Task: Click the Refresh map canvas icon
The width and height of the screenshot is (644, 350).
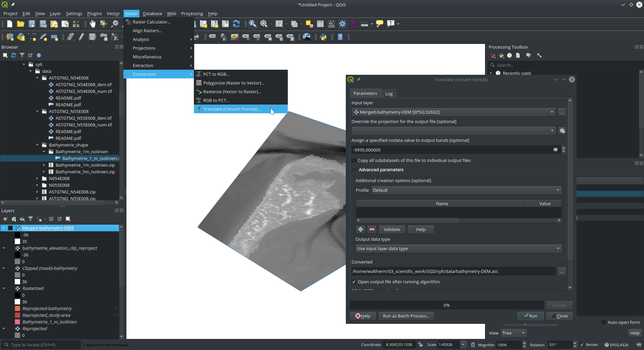Action: (236, 24)
